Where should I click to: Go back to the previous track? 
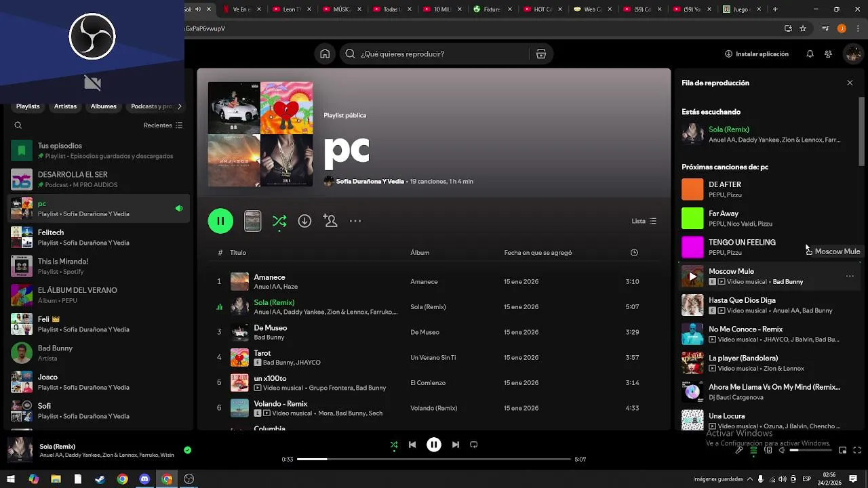(x=412, y=445)
